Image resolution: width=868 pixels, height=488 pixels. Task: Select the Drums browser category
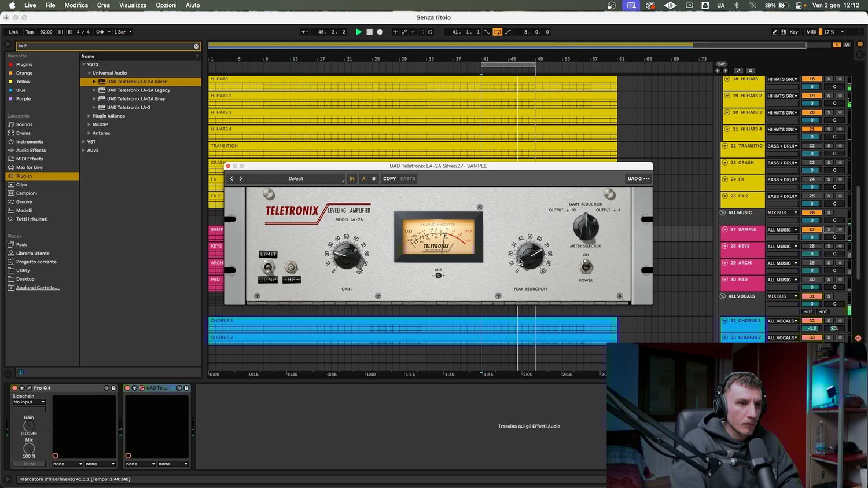point(23,133)
